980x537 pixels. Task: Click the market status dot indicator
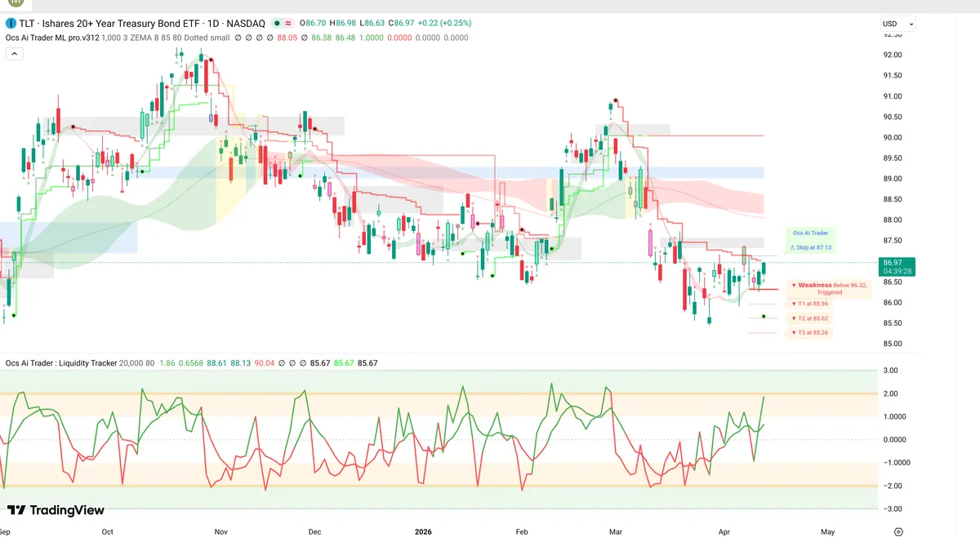coord(278,24)
